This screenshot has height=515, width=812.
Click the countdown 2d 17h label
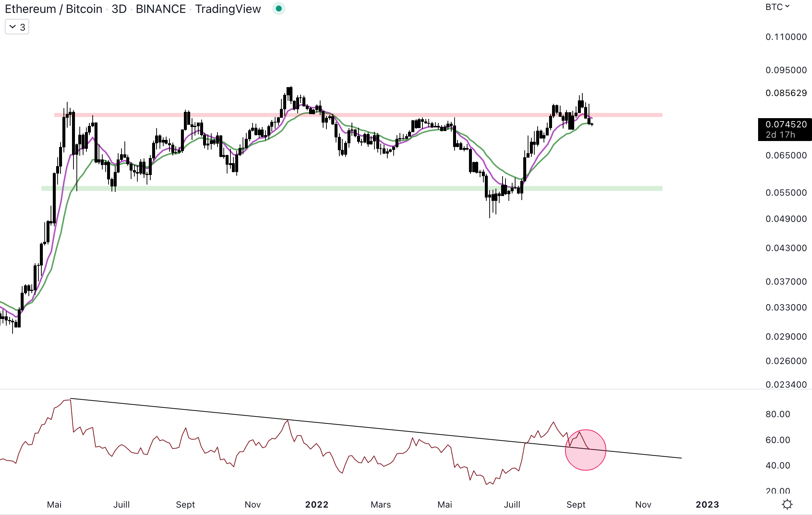click(780, 135)
